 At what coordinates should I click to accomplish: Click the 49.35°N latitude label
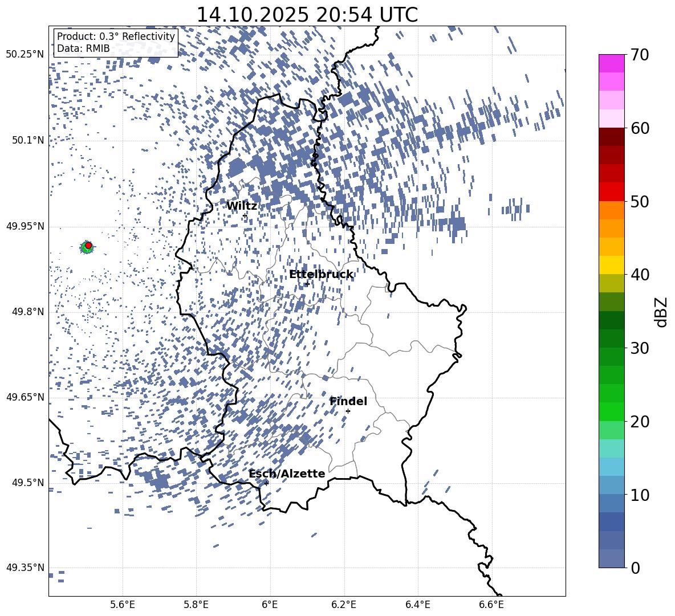25,568
